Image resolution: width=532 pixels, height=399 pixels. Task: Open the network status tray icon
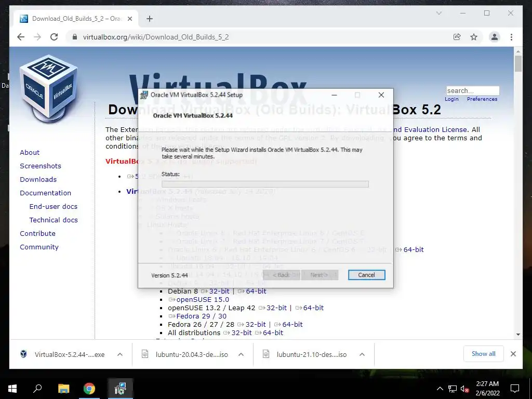click(453, 389)
